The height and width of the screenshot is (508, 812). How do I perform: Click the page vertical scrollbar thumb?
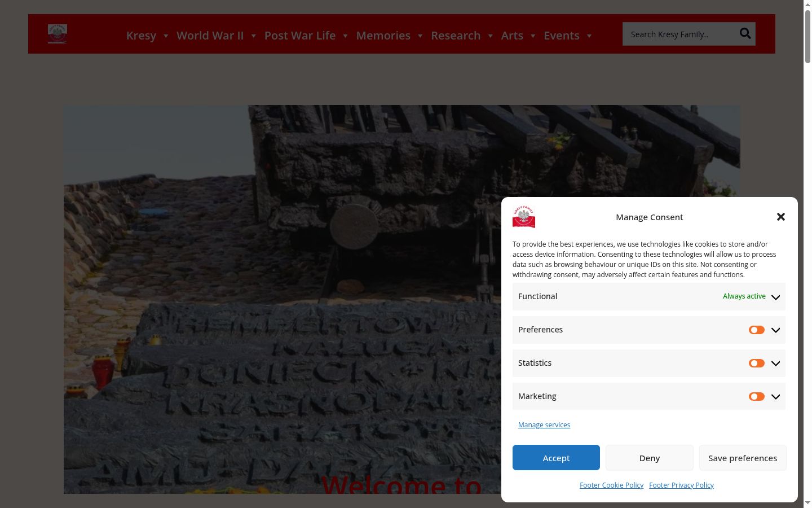click(x=807, y=36)
